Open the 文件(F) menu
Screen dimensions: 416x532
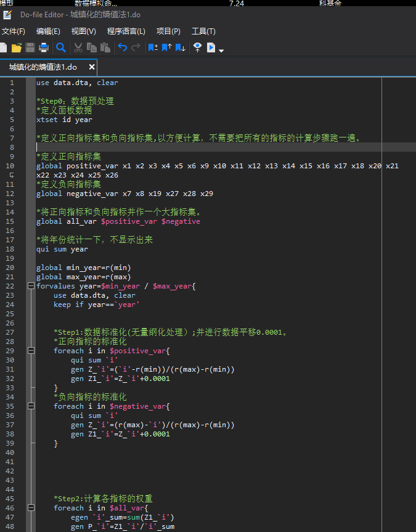(14, 31)
